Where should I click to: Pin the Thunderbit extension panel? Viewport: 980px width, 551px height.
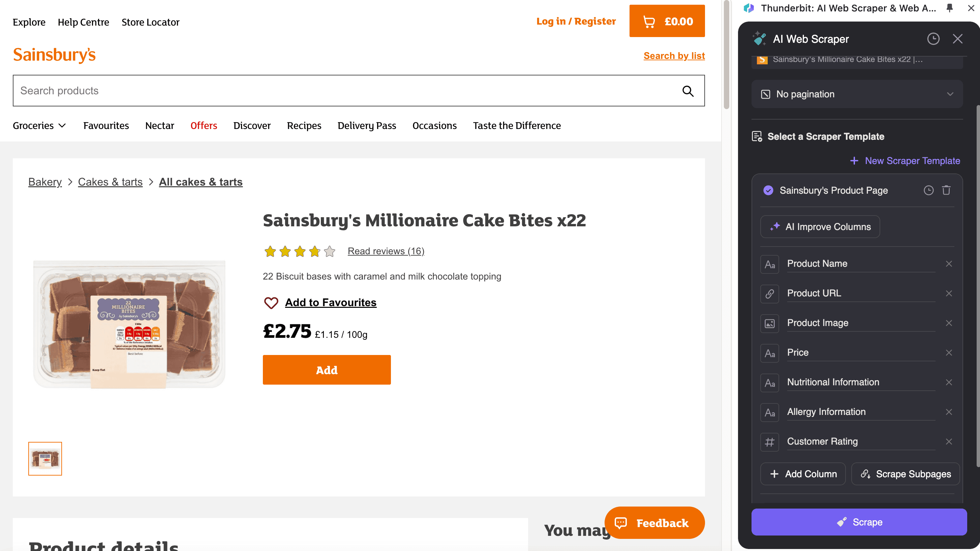(x=950, y=8)
